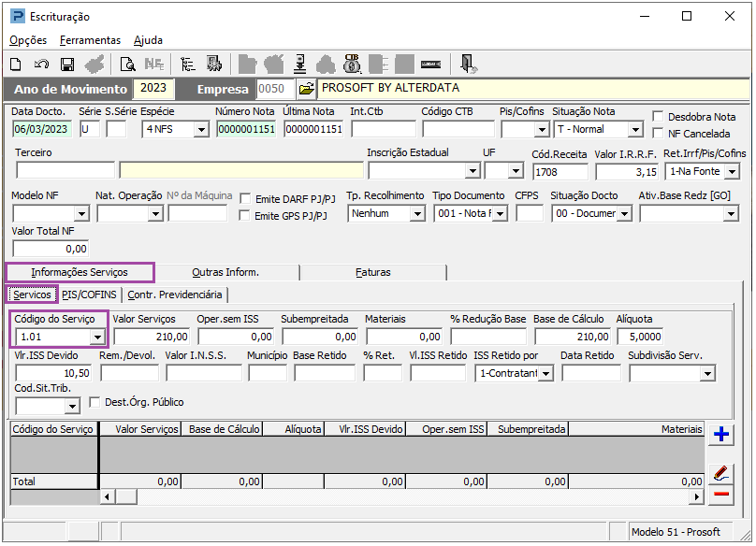This screenshot has height=546, width=756.
Task: Check the NF Cancelada checkbox
Action: point(658,134)
